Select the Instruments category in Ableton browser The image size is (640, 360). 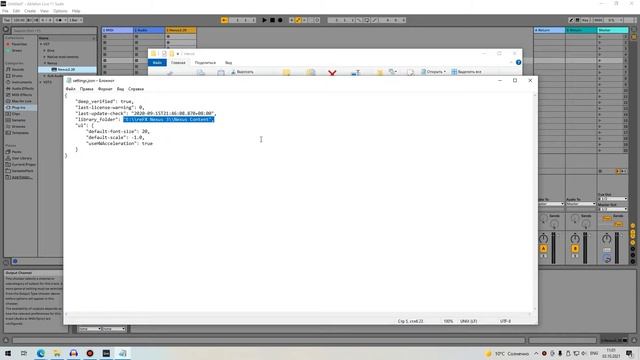click(22, 82)
